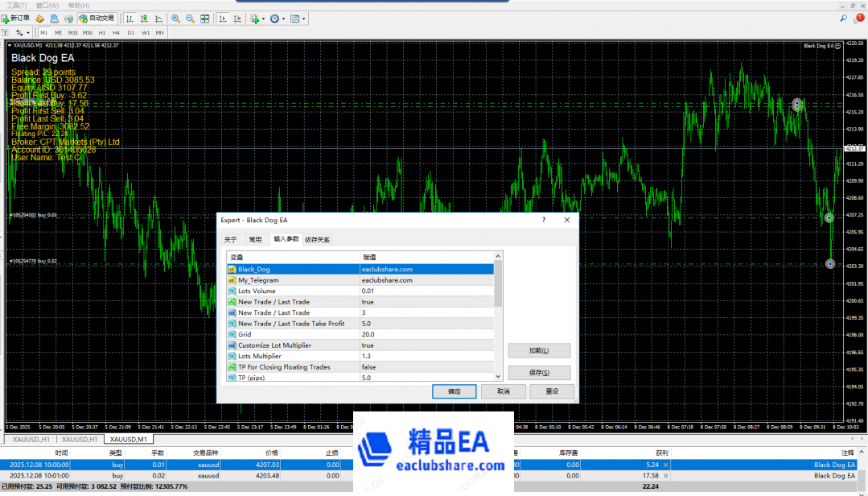
Task: Switch to the 常用 tab in dialog
Action: (x=255, y=239)
